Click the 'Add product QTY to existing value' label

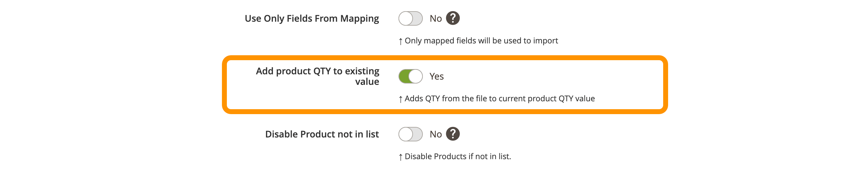(x=317, y=76)
